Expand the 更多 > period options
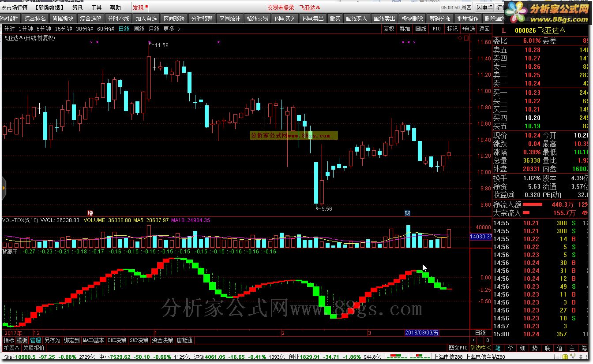The image size is (593, 364). pos(172,29)
